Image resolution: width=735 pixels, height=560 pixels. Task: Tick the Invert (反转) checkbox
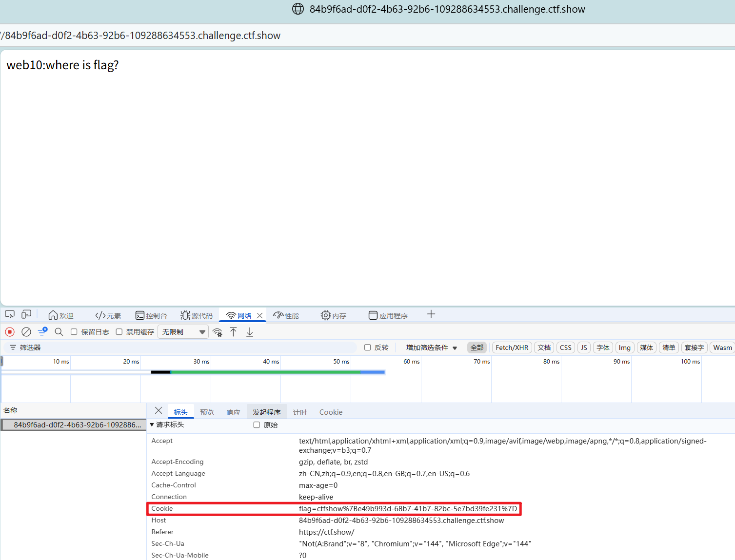pos(368,348)
